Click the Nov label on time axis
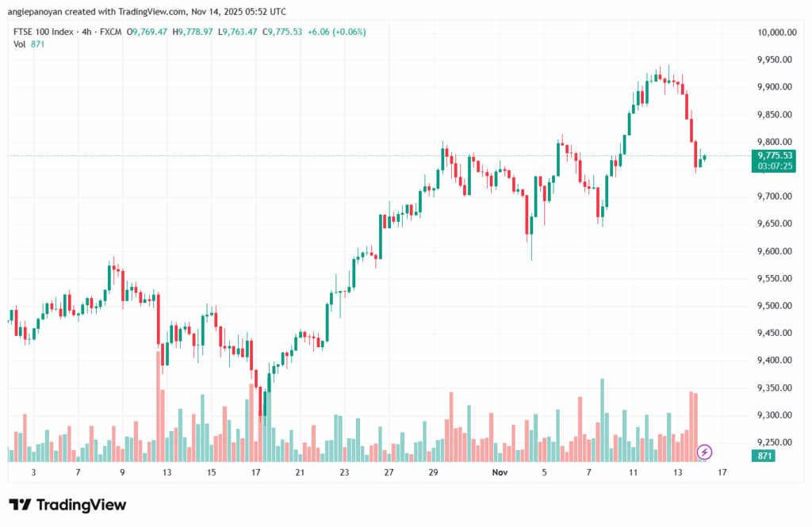Image resolution: width=812 pixels, height=527 pixels. pyautogui.click(x=500, y=472)
